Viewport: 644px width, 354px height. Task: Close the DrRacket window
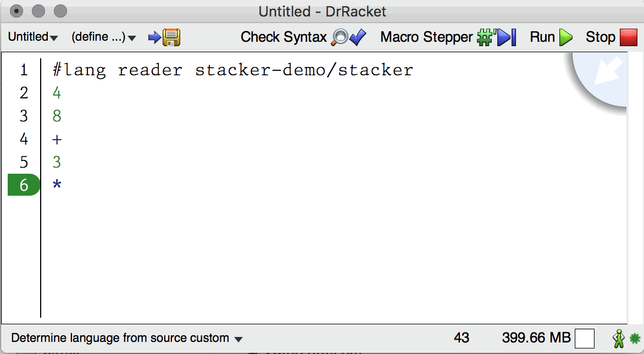click(17, 11)
